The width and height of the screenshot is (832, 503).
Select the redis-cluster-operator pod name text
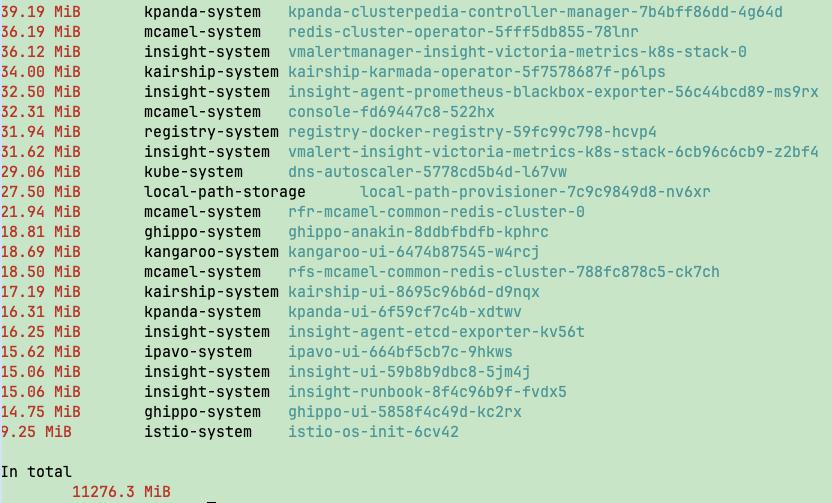pyautogui.click(x=463, y=32)
